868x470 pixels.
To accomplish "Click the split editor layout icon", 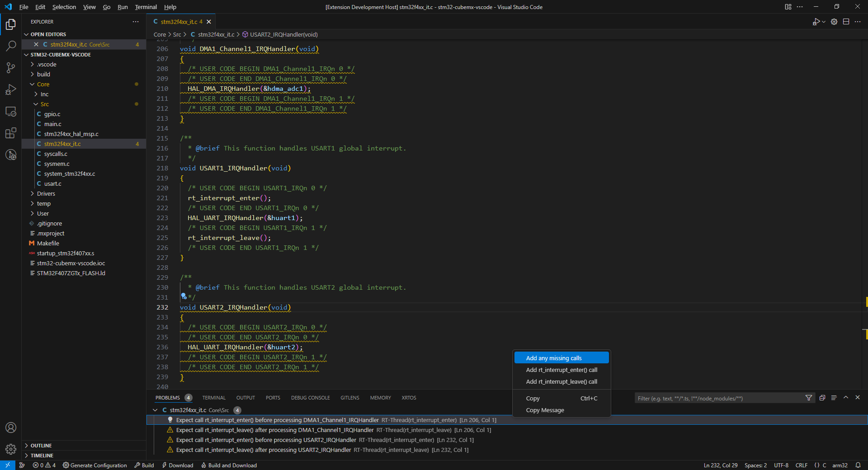I will pyautogui.click(x=846, y=22).
